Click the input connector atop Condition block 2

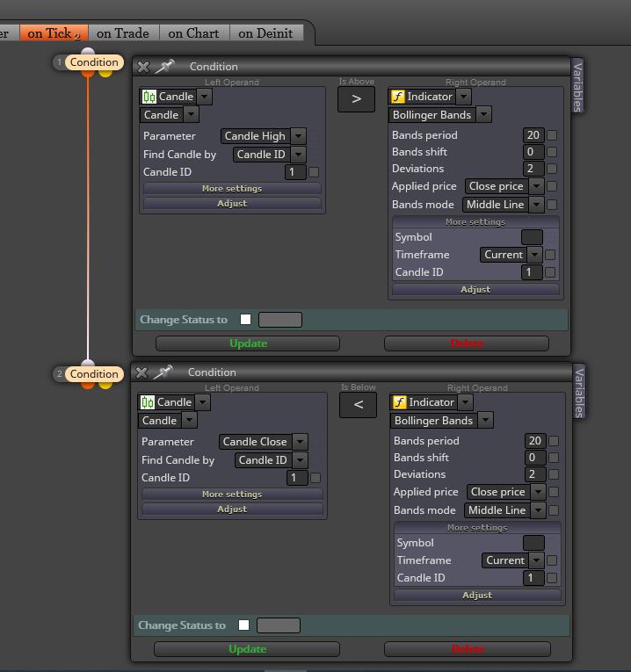(x=88, y=363)
